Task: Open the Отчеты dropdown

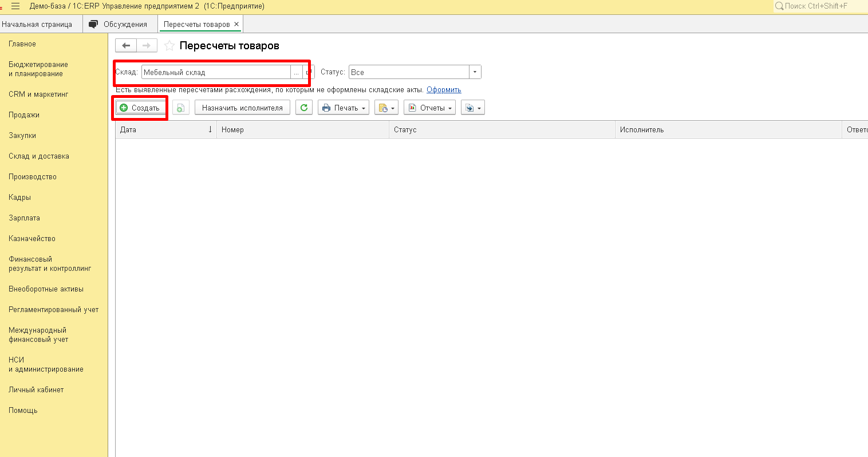Action: pyautogui.click(x=430, y=108)
